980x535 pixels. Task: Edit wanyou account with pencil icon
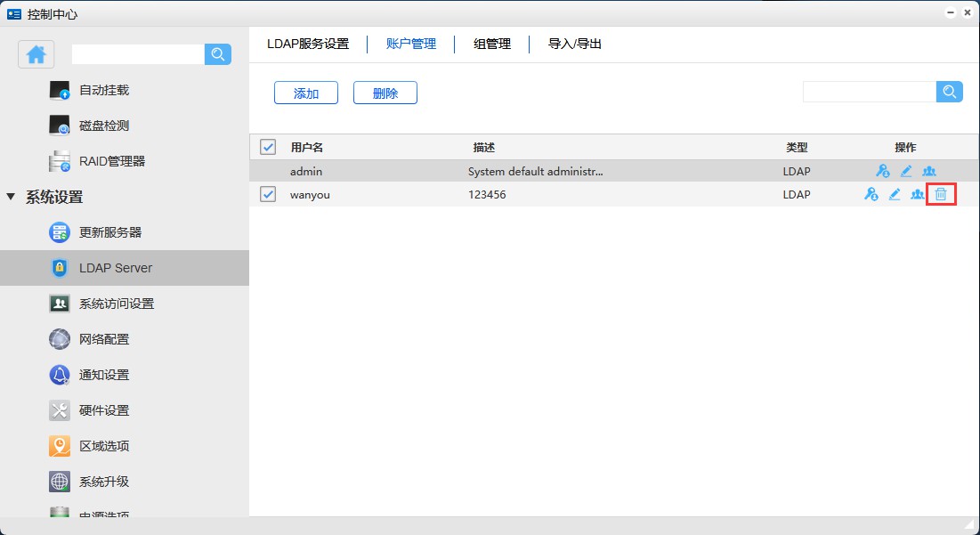(x=895, y=194)
